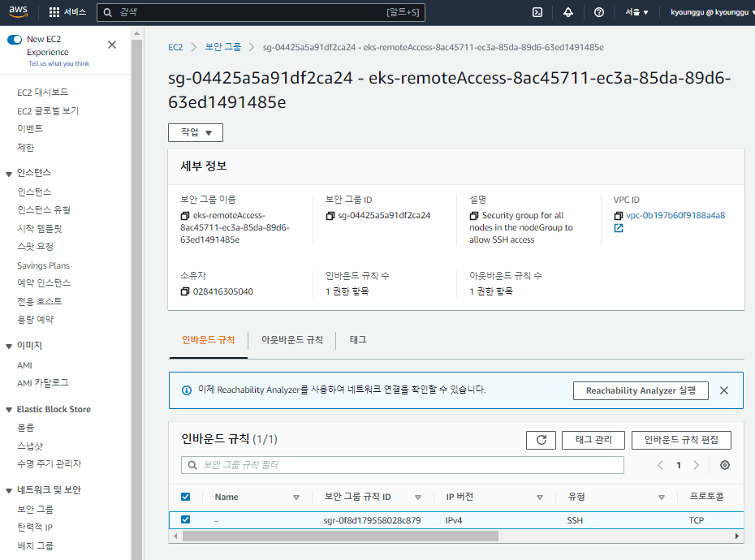Open the help question mark icon
The width and height of the screenshot is (755, 560).
click(599, 12)
